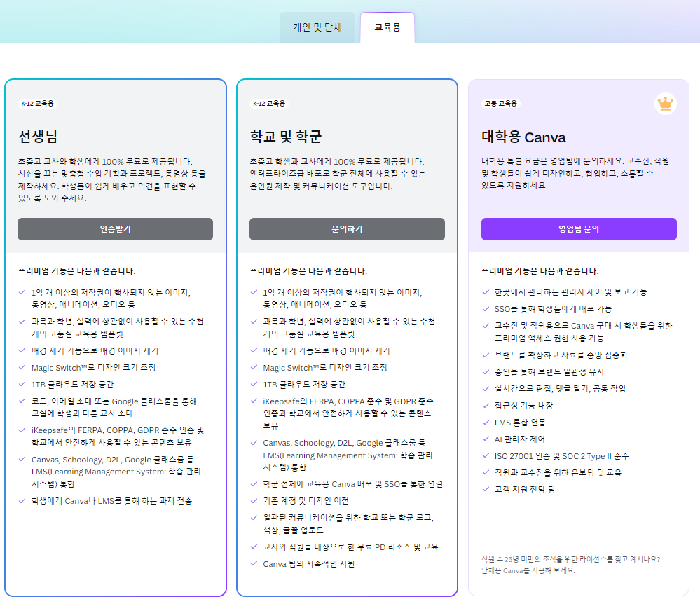
Task: Click '브랜드를 확장하고 자료를 중앙 집중화'
Action: [x=561, y=355]
